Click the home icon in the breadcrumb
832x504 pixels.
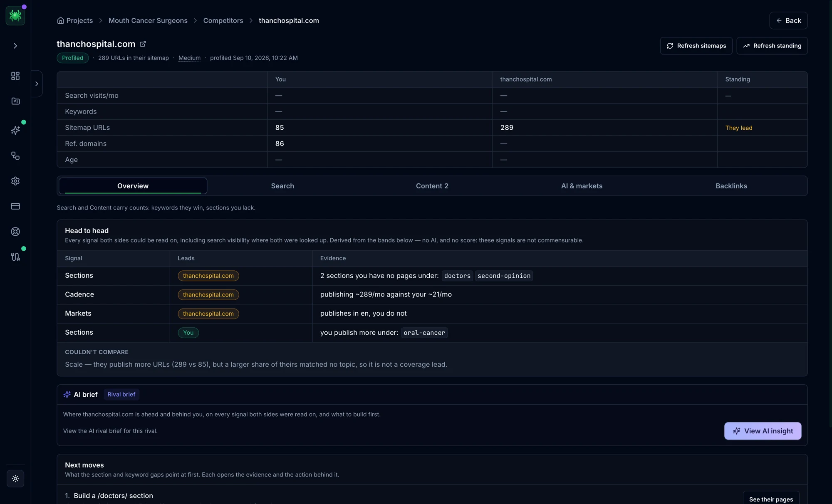pos(60,20)
